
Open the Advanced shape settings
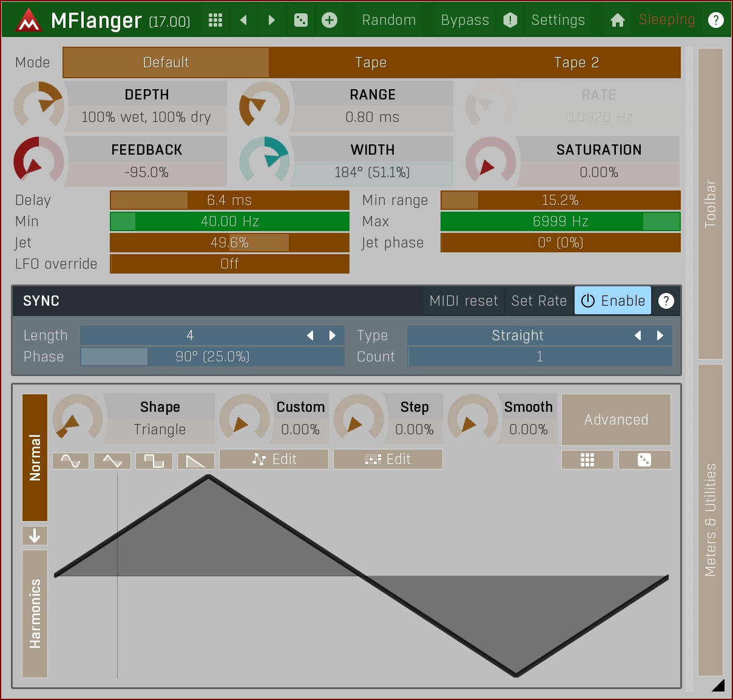(x=616, y=420)
